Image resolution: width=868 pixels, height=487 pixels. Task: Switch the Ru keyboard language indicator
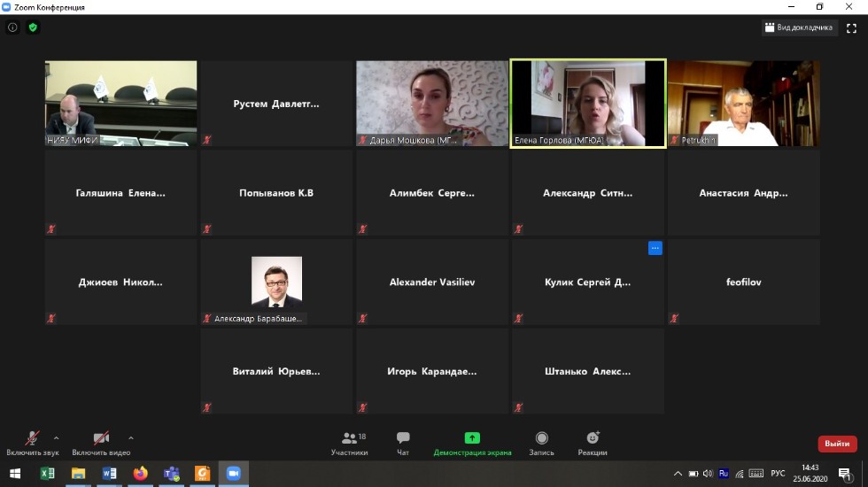point(724,474)
